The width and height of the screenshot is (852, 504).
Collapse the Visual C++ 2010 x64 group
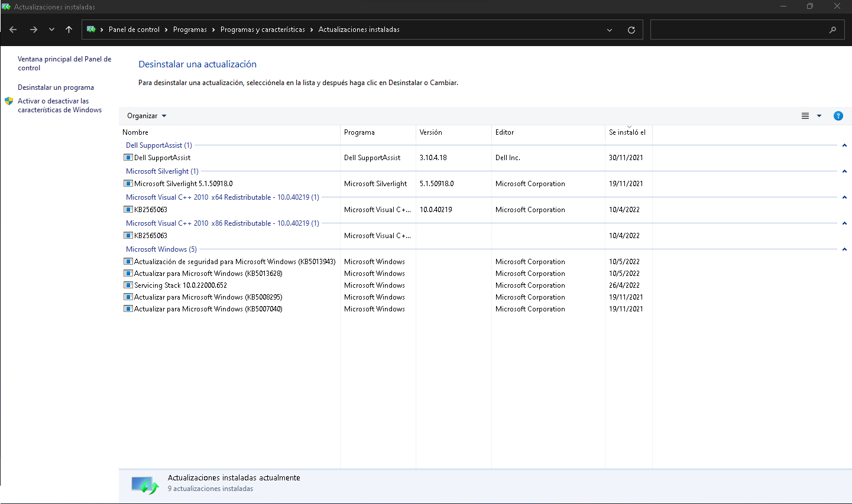pos(844,197)
